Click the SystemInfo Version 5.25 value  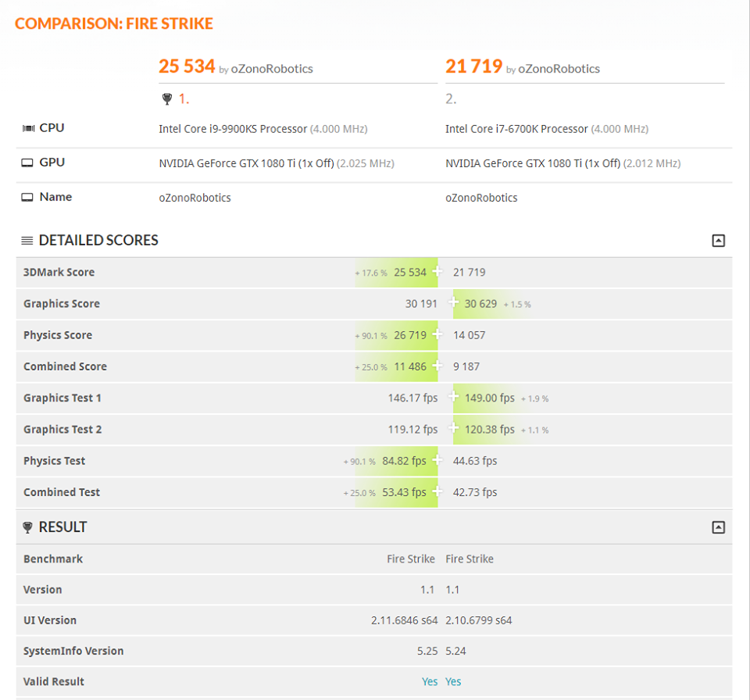[x=427, y=652]
